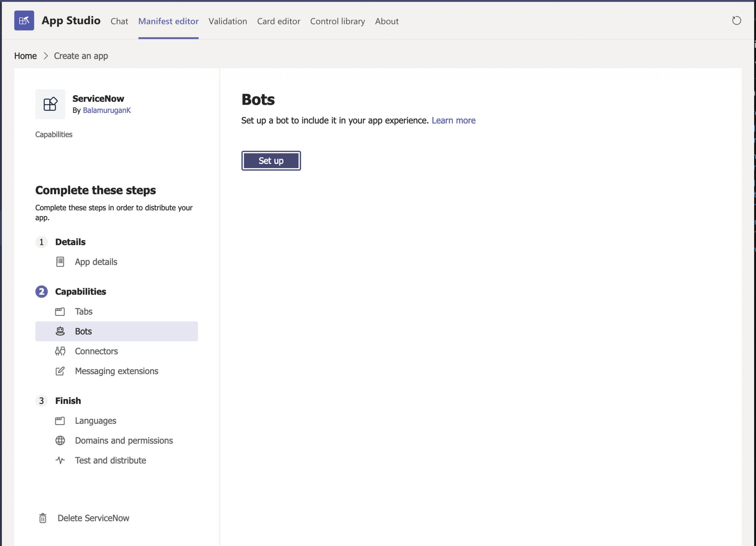Click the Tabs capability icon
756x546 pixels.
point(60,311)
